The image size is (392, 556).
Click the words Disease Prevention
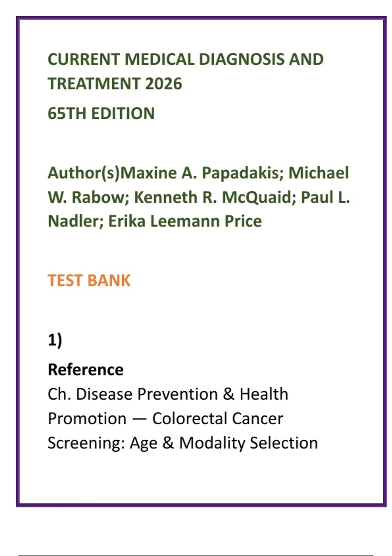click(147, 394)
